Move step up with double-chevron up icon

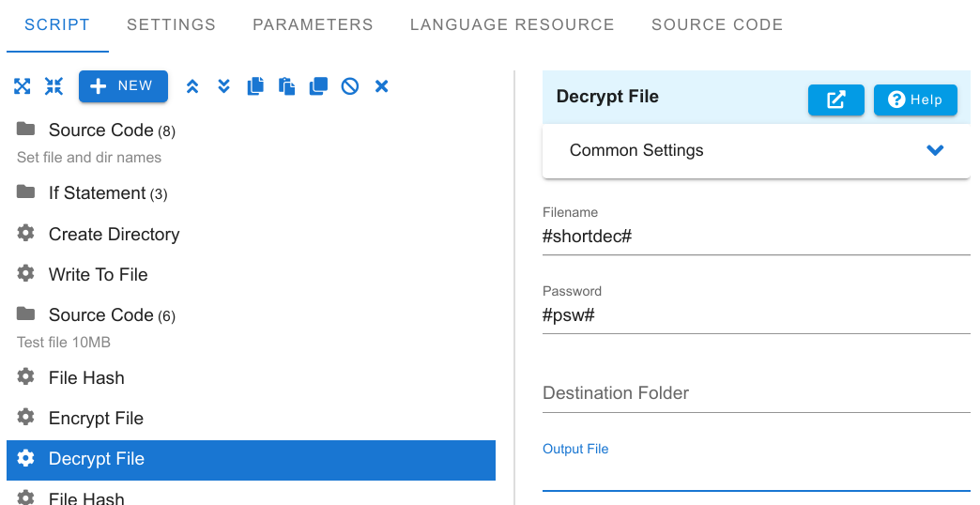192,86
